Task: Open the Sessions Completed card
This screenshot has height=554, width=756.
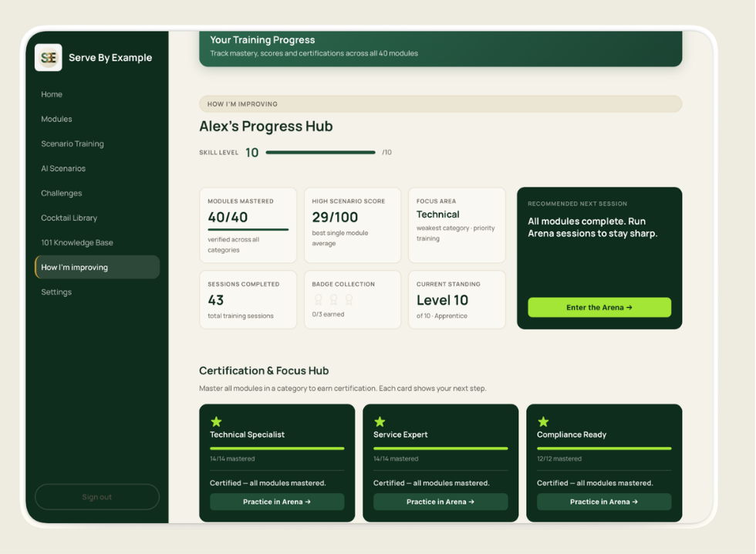Action: click(248, 299)
